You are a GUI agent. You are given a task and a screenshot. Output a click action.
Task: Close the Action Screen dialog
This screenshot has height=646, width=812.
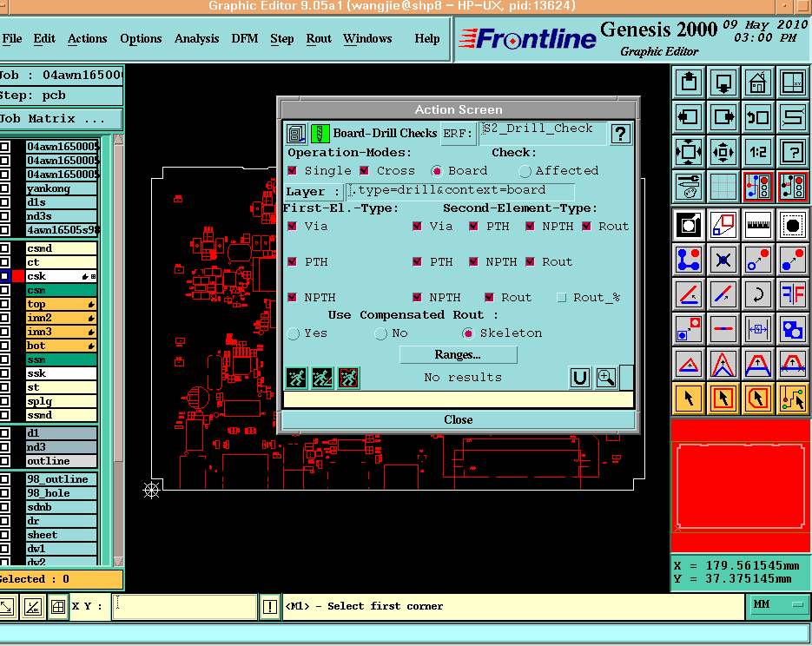tap(458, 419)
